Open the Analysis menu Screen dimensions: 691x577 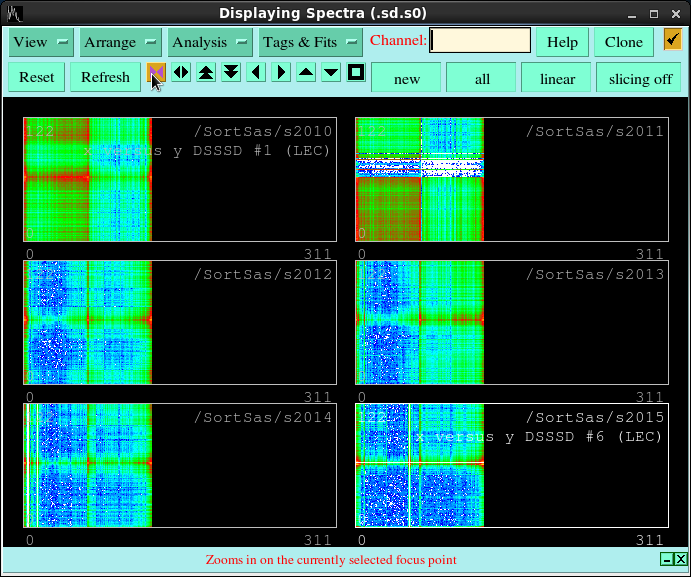click(210, 42)
